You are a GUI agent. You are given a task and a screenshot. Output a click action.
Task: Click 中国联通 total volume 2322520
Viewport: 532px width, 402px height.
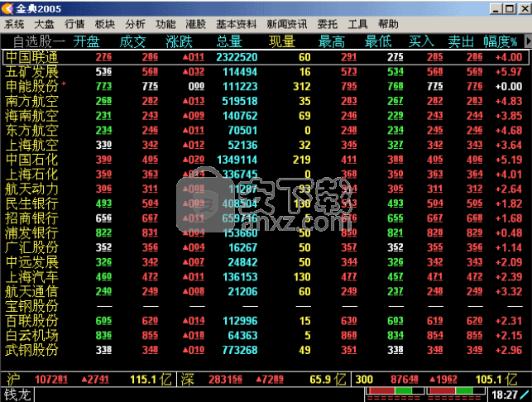point(237,57)
